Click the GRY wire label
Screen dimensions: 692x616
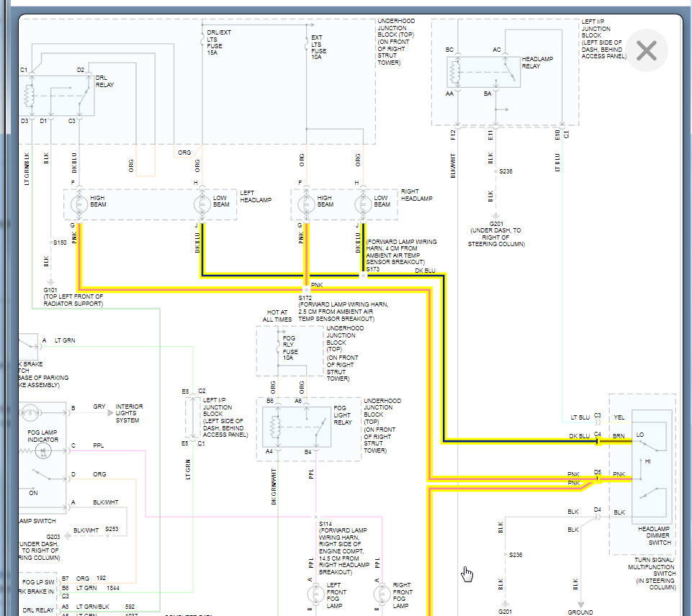(x=99, y=407)
